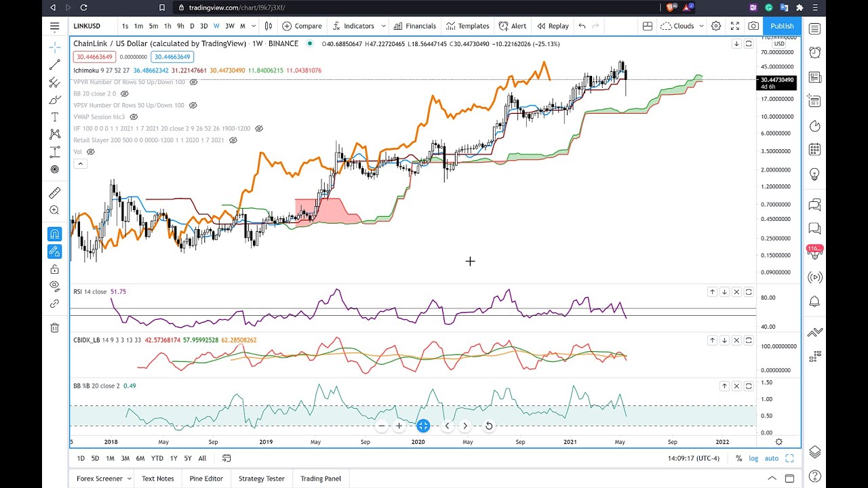Open the candlestick chart style selector
Image resolution: width=868 pixels, height=488 pixels.
click(x=269, y=26)
